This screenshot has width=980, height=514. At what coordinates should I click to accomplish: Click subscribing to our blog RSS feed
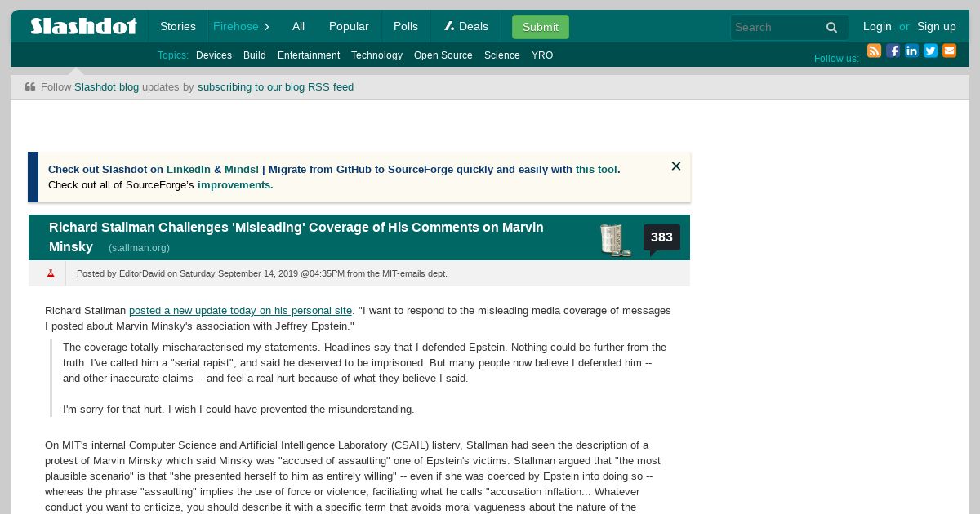(x=275, y=87)
